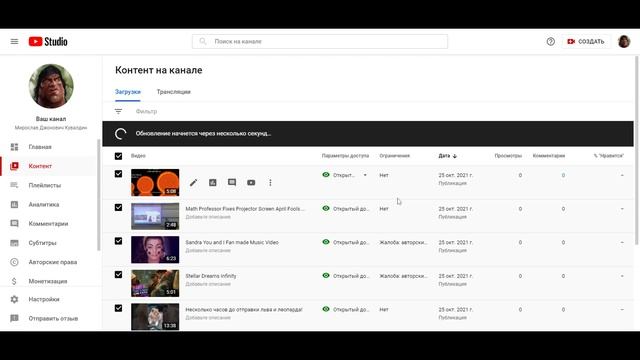Click the sort arrow next to Дата
Screen dimensions: 640x360
(x=455, y=156)
